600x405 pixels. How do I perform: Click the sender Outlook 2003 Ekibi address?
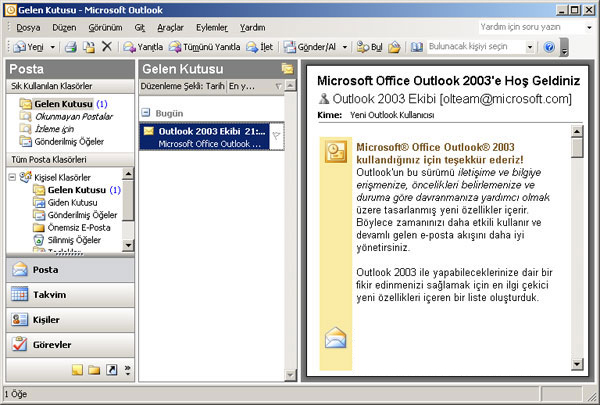(452, 99)
